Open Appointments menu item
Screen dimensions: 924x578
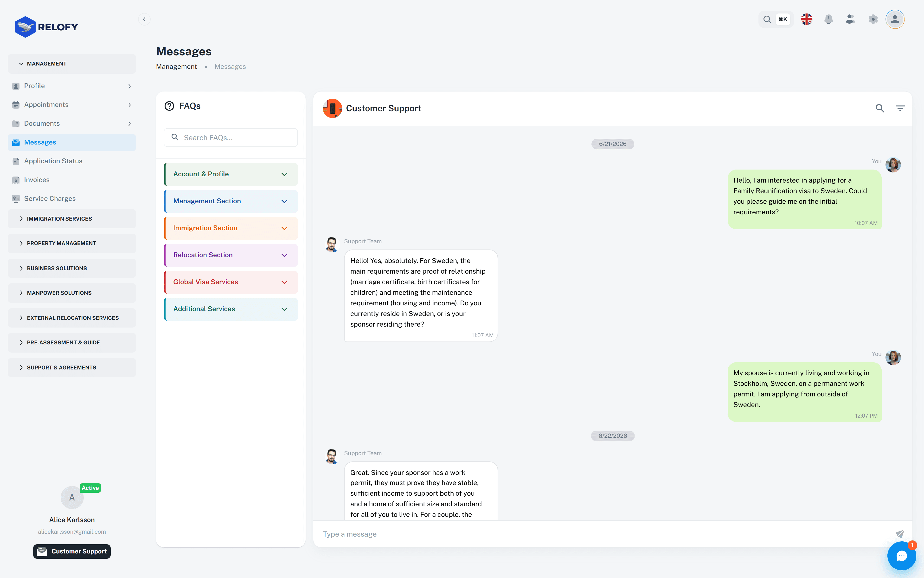[x=72, y=105]
